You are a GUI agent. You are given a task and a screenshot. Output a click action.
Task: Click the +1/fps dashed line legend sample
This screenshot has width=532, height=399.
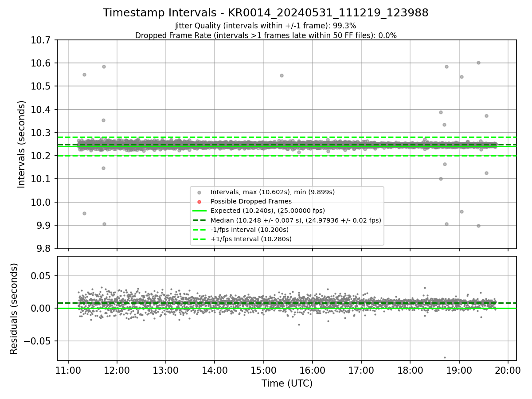coord(199,239)
